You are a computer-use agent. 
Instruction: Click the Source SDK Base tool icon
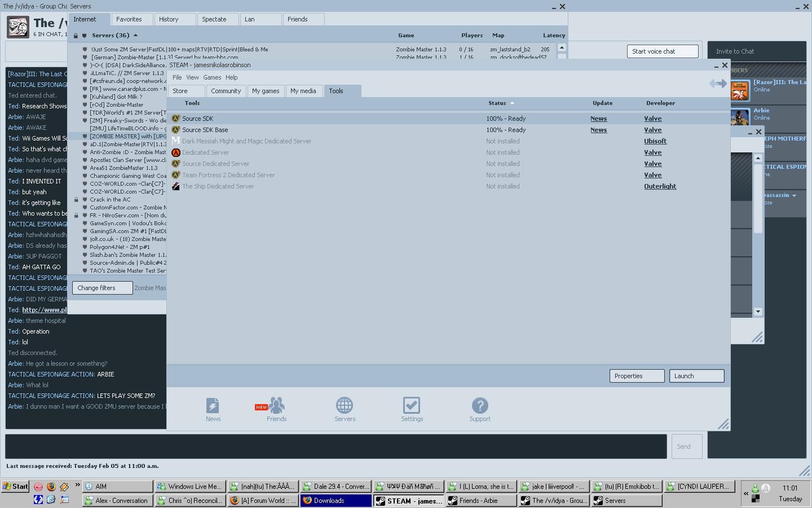pyautogui.click(x=176, y=130)
